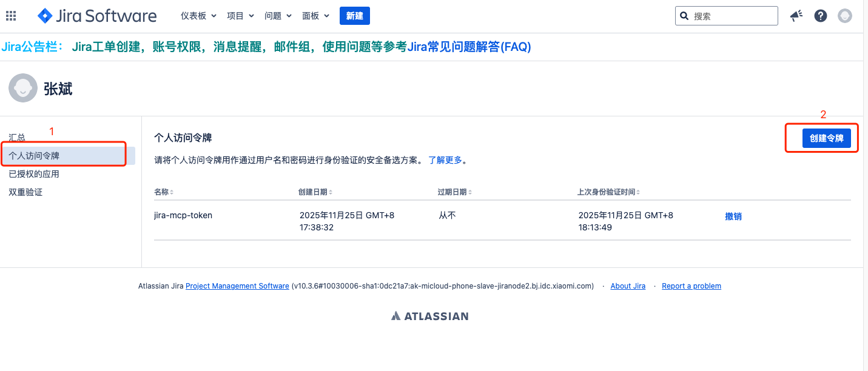The width and height of the screenshot is (868, 371).
Task: Select 个人访问令牌 in the sidebar
Action: pyautogui.click(x=69, y=156)
